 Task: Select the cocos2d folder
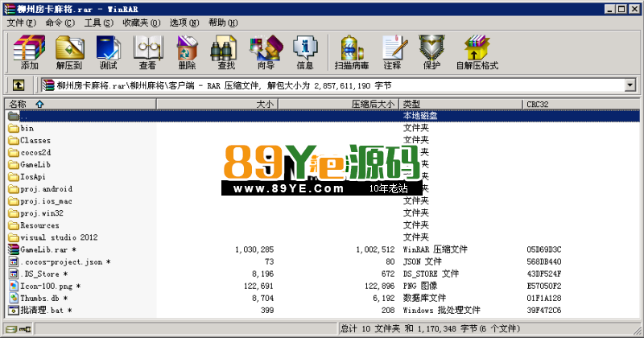30,152
